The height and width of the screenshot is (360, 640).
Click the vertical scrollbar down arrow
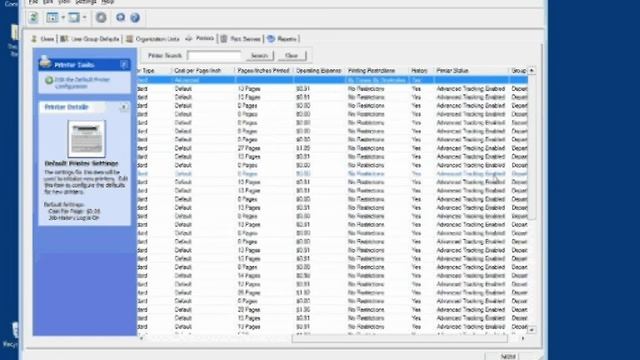coord(532,329)
